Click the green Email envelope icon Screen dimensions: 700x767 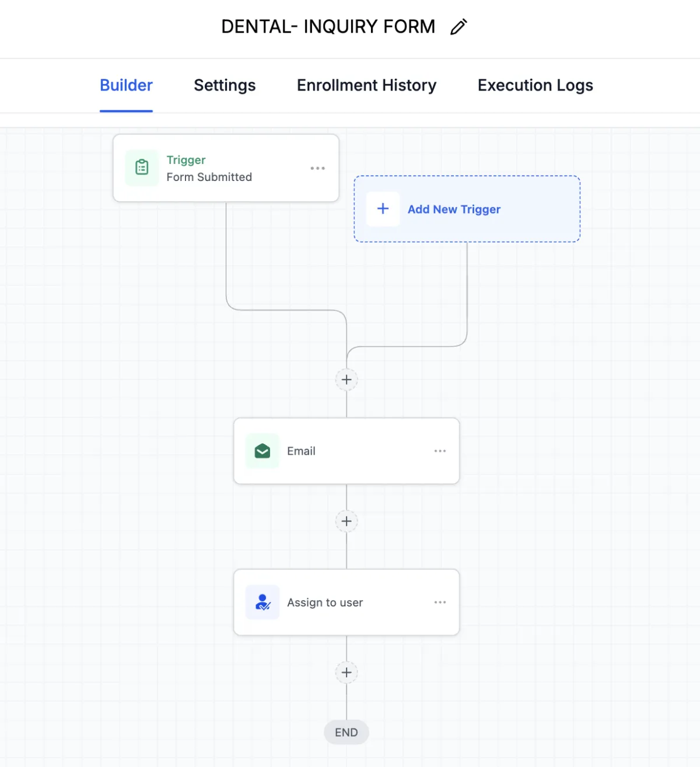(x=262, y=451)
